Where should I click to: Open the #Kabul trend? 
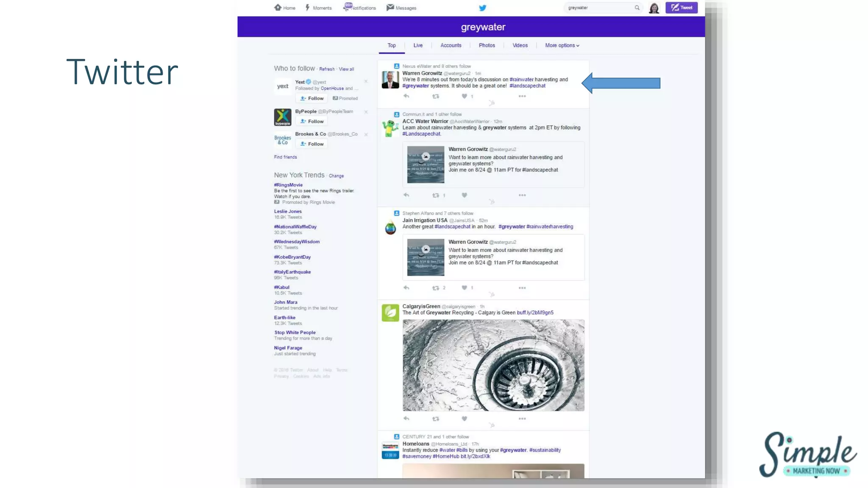tap(281, 287)
